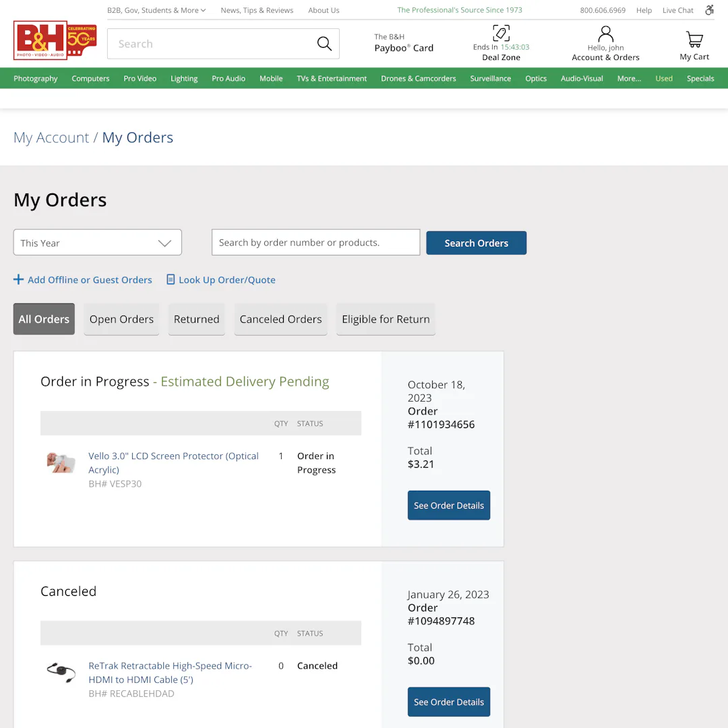Click the My Cart label
This screenshot has height=728, width=728.
tap(694, 57)
